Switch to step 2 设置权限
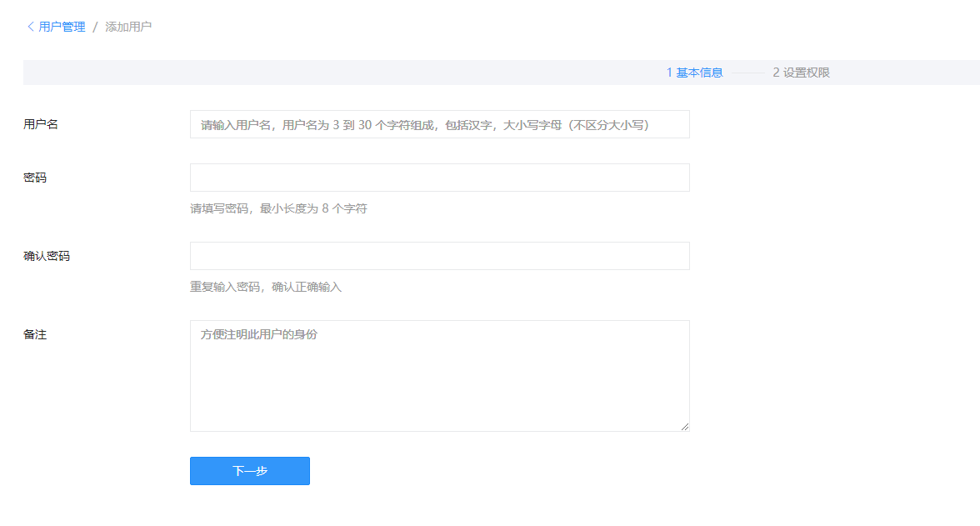Screen dimensions: 980x526 click(801, 73)
